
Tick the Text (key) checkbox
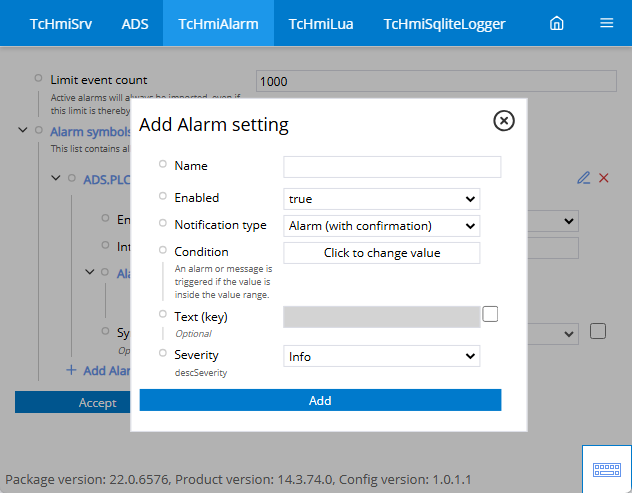pyautogui.click(x=490, y=314)
